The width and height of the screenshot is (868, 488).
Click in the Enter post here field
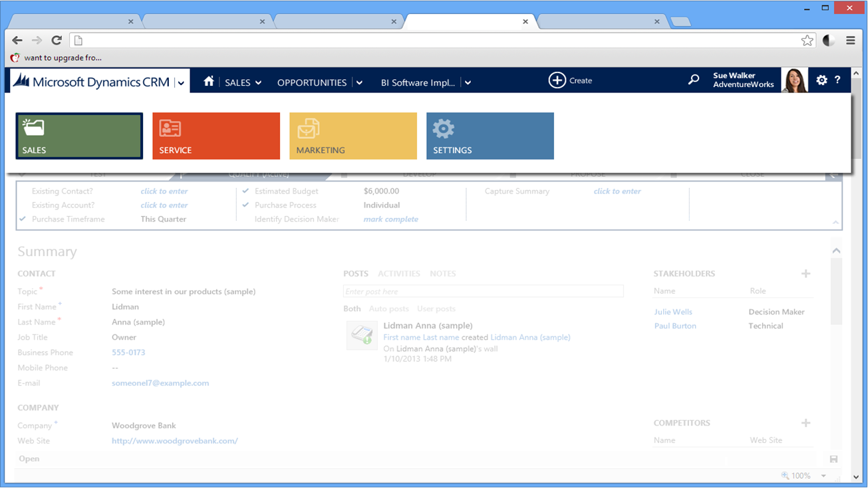tap(483, 292)
